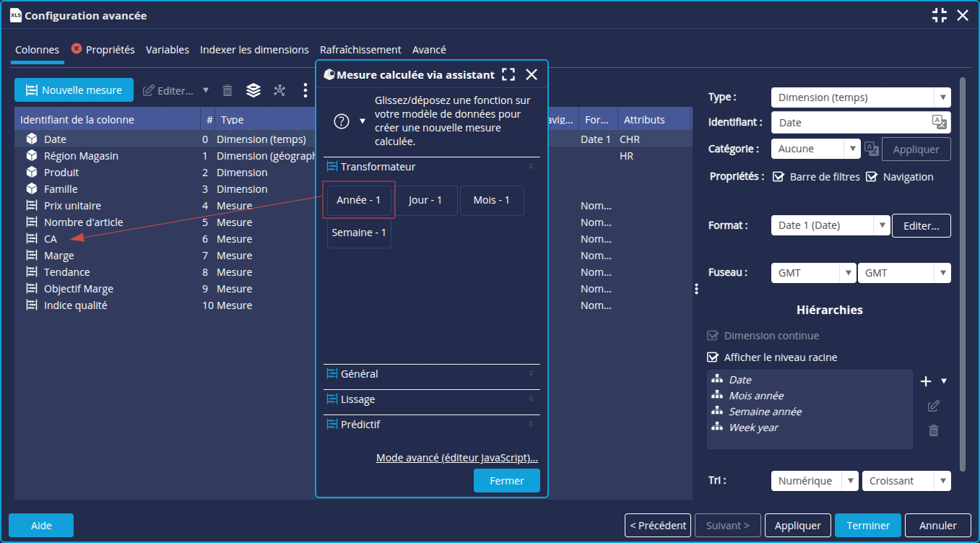Click the network graph icon in toolbar
This screenshot has height=543, width=980.
[x=279, y=90]
